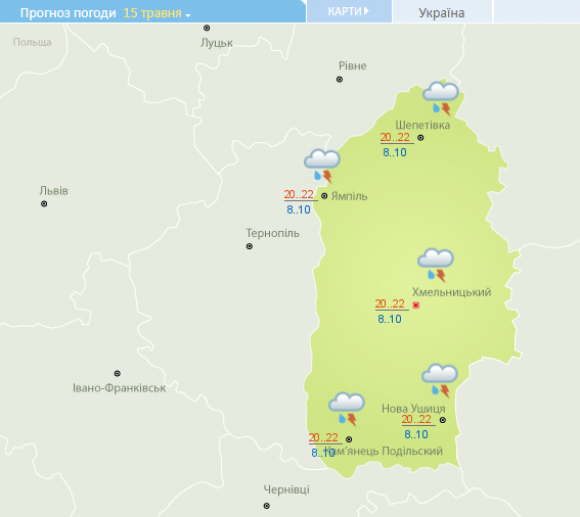Viewport: 580px width, 517px height.
Task: Click the Ямпіль 20..22 temperature reading
Action: (x=299, y=195)
